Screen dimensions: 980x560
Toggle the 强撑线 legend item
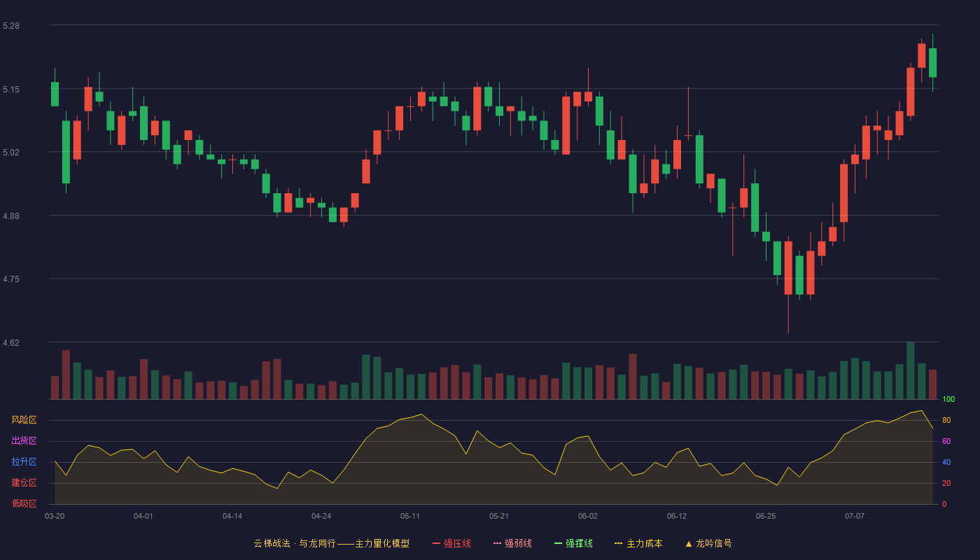click(573, 543)
